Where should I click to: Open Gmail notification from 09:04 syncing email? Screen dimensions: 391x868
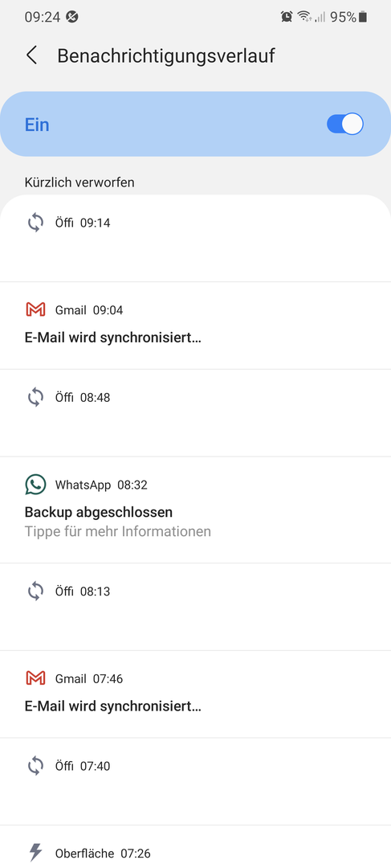pos(195,325)
